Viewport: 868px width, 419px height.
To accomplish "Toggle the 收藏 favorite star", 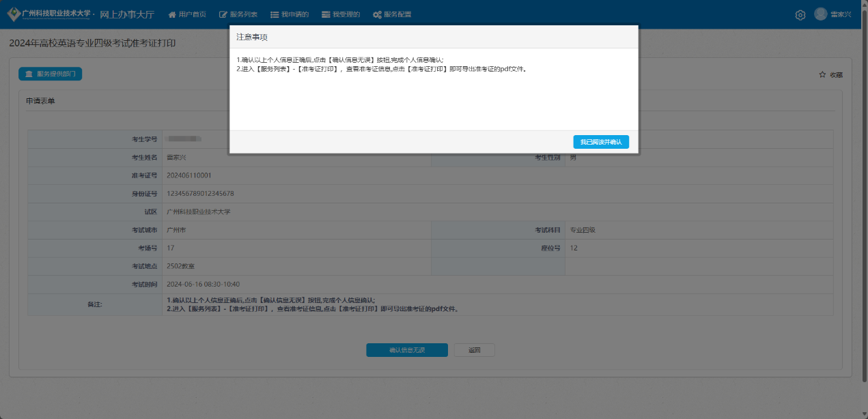I will click(822, 75).
